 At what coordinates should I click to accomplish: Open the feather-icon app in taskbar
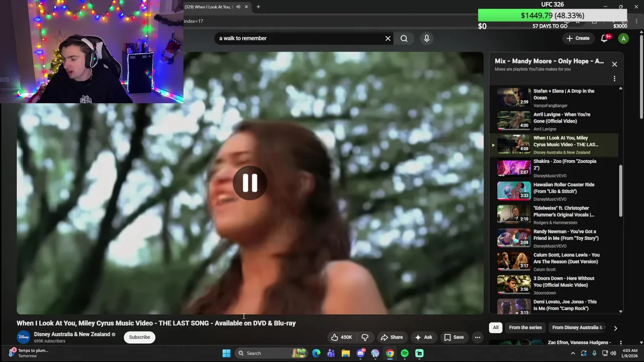[x=375, y=353]
